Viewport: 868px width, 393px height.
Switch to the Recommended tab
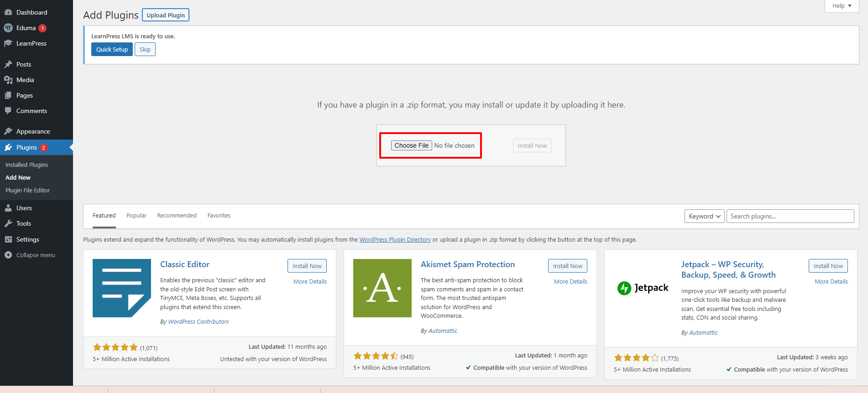click(177, 216)
